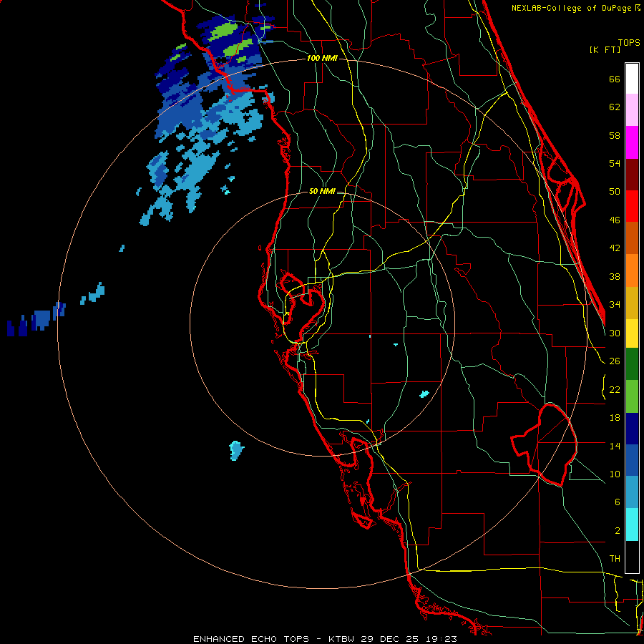Click the legend value 18
644x644 pixels.
click(615, 418)
